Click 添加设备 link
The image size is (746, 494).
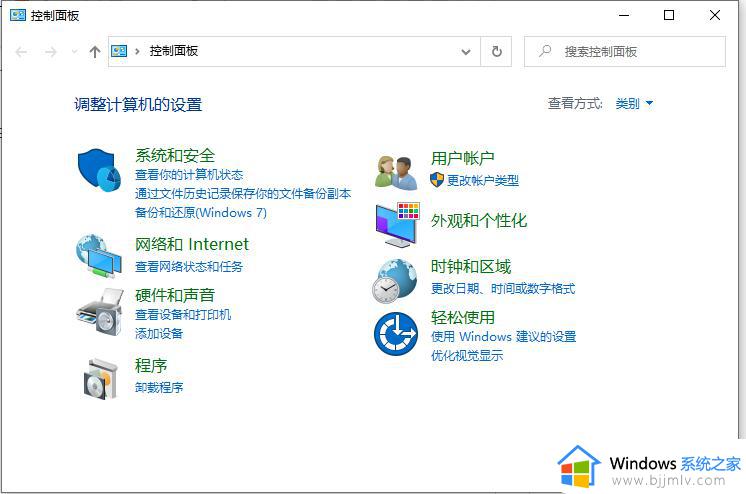click(159, 334)
